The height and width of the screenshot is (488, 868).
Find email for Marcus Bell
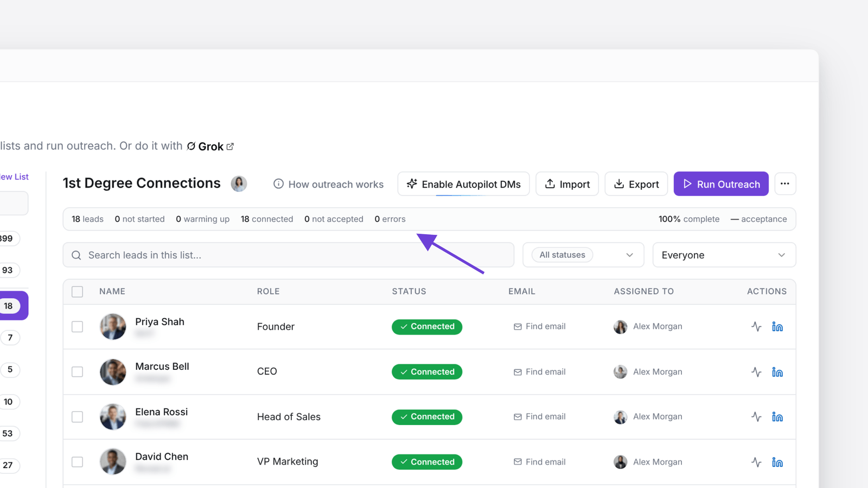[539, 372]
